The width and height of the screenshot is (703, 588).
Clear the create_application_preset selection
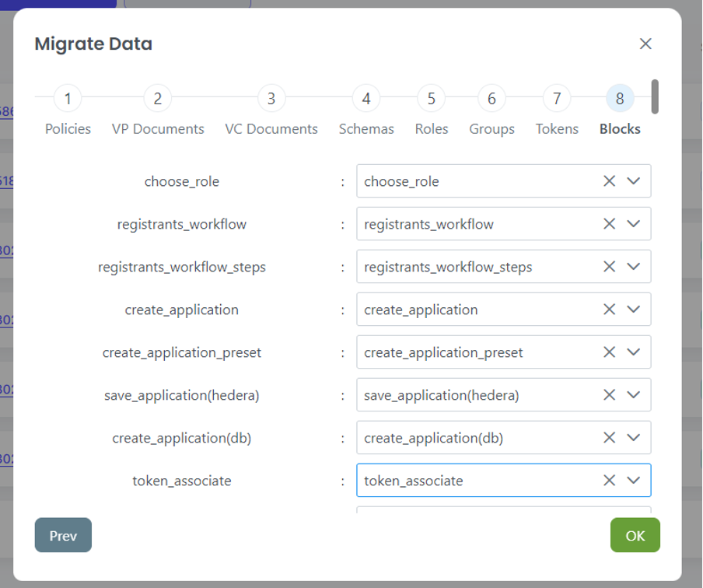609,352
